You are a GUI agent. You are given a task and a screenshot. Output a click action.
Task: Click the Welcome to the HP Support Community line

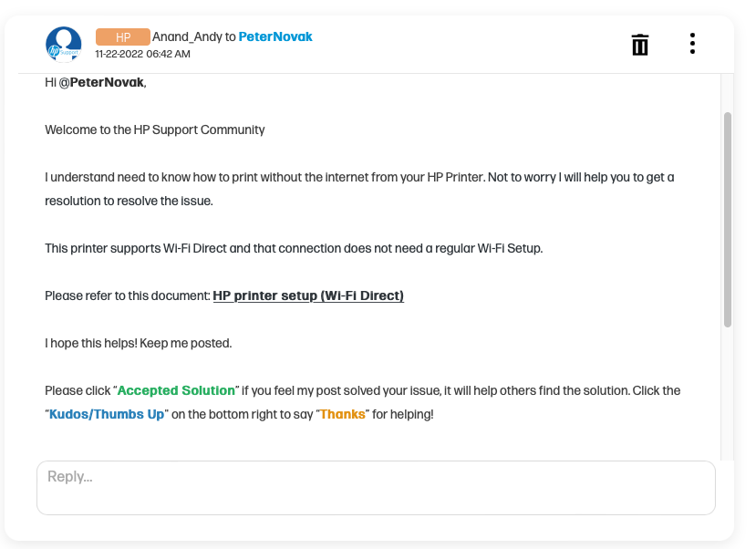tap(155, 129)
